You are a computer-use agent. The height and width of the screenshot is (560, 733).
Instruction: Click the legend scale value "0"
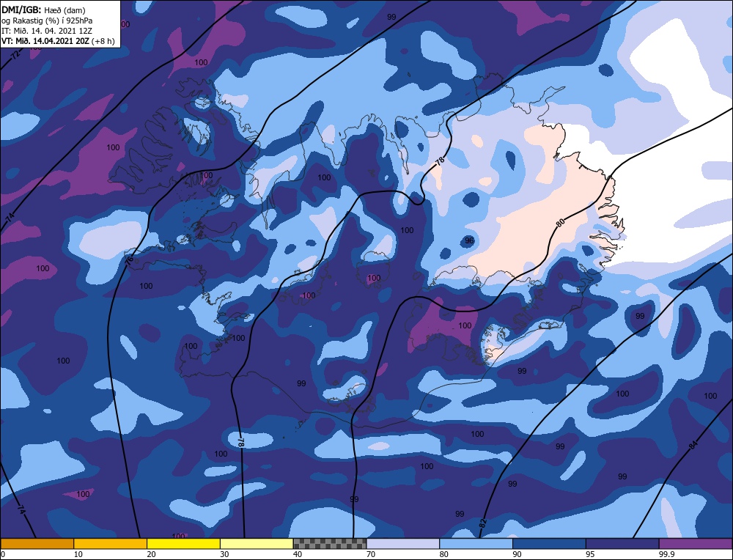3,554
